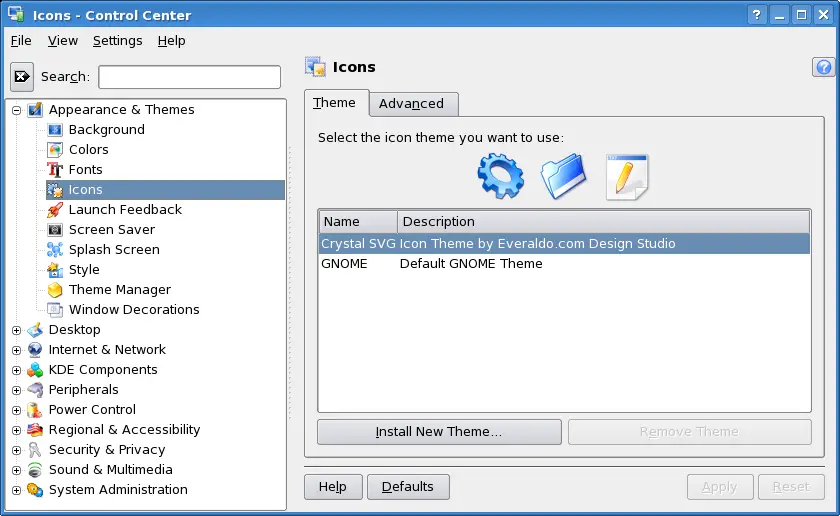Click the blue folder preview icon
This screenshot has width=840, height=516.
pos(566,177)
